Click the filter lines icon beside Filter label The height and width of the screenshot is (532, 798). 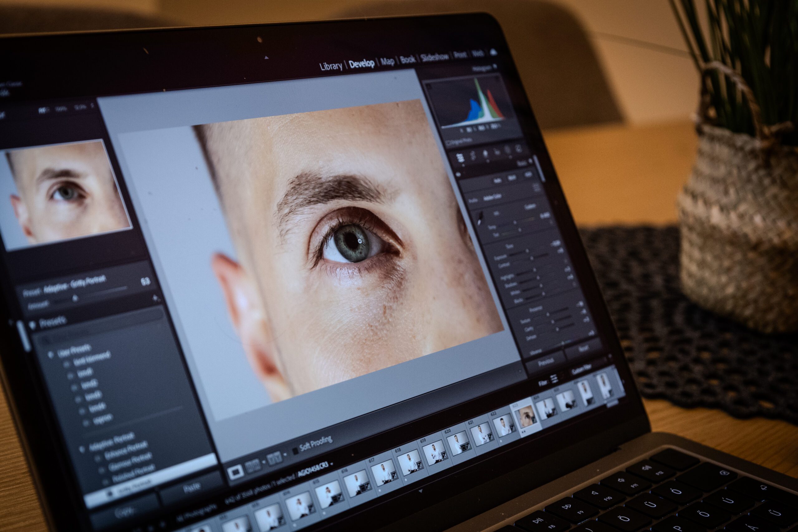tap(554, 378)
